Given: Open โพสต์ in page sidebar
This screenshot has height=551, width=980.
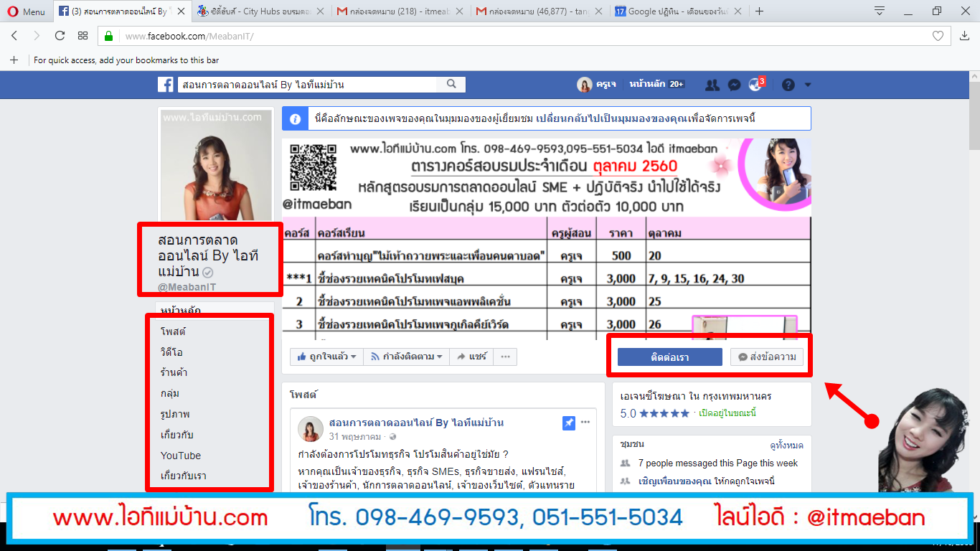Looking at the screenshot, I should point(173,331).
